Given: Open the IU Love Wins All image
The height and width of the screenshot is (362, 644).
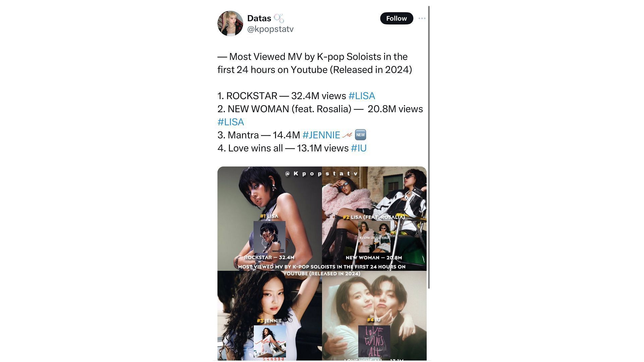Looking at the screenshot, I should [x=374, y=316].
